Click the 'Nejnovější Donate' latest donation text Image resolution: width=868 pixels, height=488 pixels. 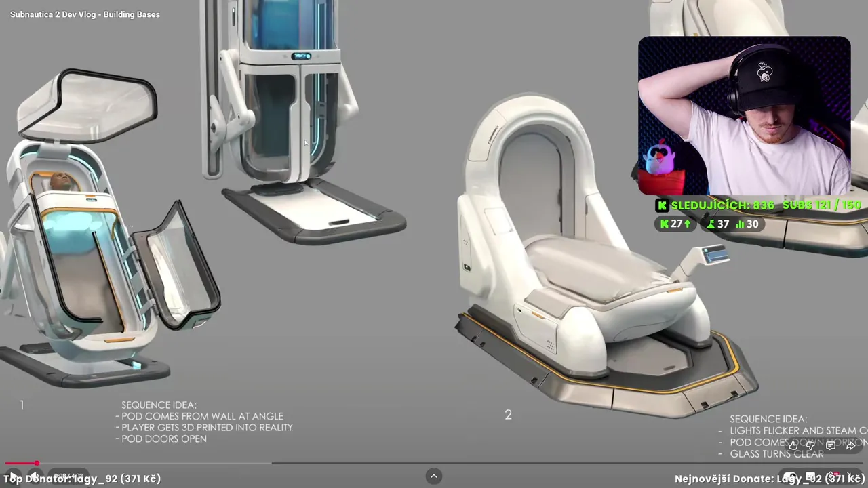coord(770,479)
